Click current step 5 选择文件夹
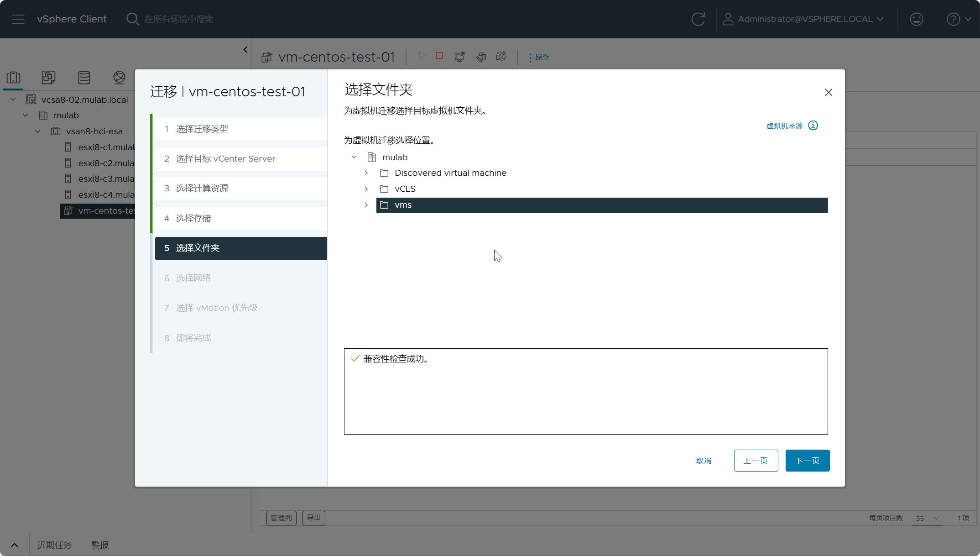This screenshot has height=556, width=980. point(241,248)
